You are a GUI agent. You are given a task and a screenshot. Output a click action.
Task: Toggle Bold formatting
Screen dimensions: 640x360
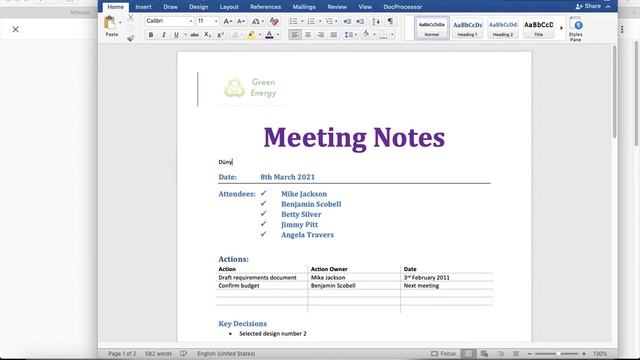(x=151, y=35)
